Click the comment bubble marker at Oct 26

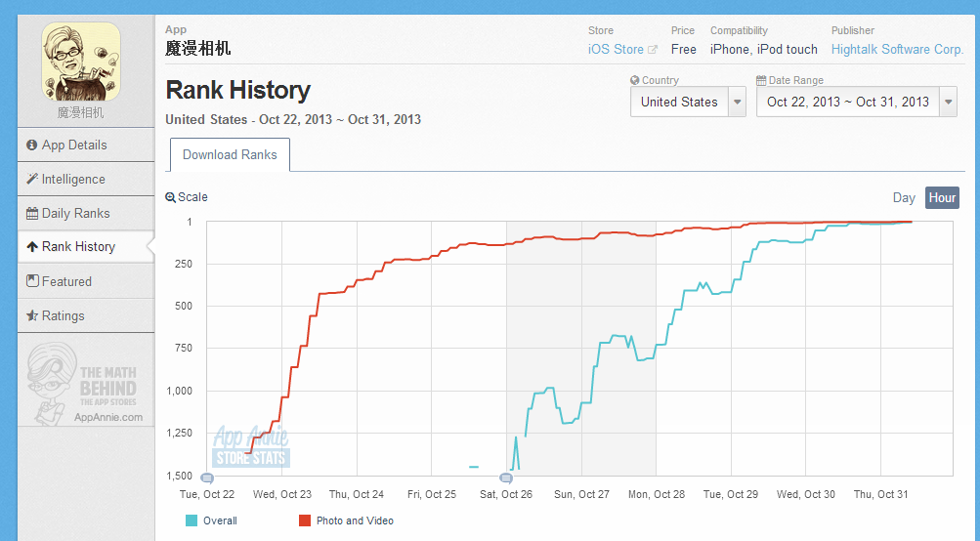[506, 479]
